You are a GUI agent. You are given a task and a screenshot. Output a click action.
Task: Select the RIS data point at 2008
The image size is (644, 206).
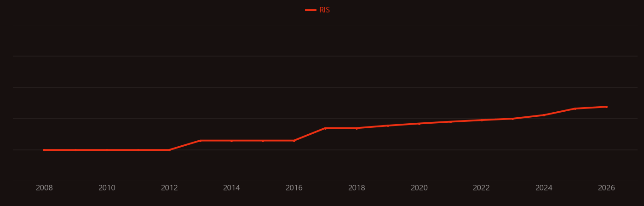pyautogui.click(x=44, y=150)
